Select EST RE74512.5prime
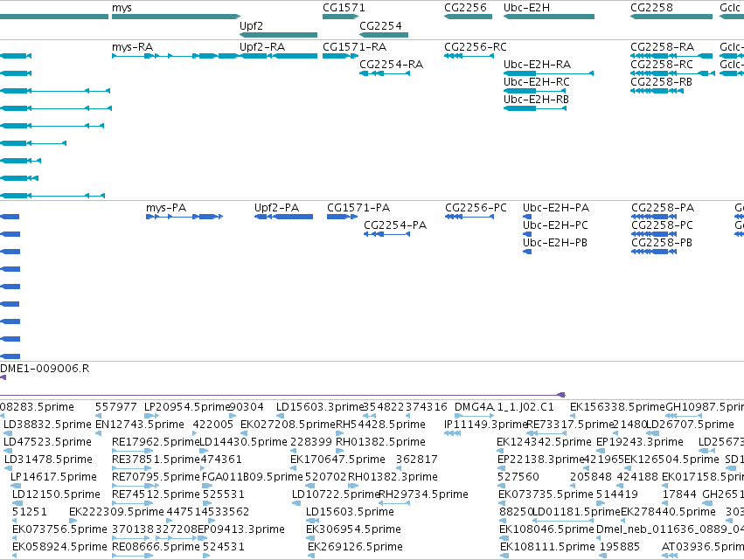Viewport: 744px width, 560px height. pyautogui.click(x=156, y=494)
